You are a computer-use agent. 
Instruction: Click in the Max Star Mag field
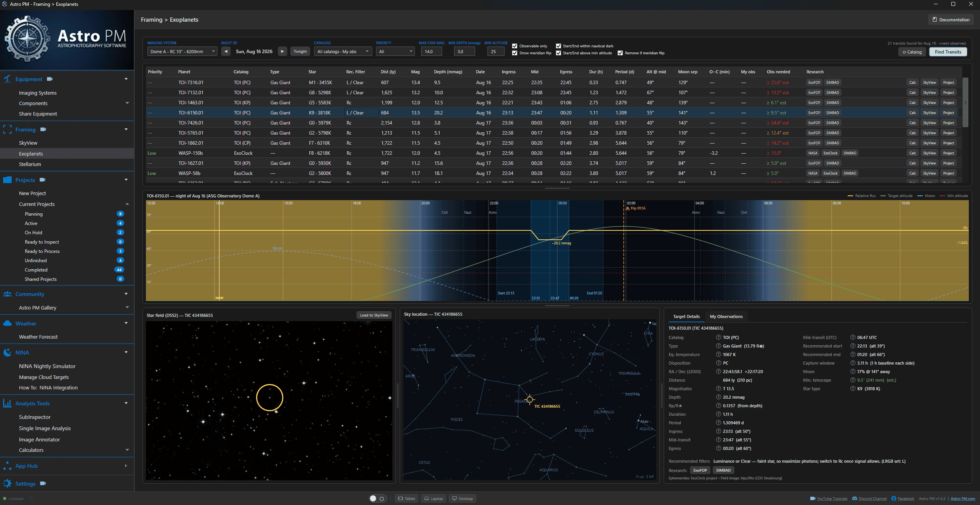tap(432, 52)
